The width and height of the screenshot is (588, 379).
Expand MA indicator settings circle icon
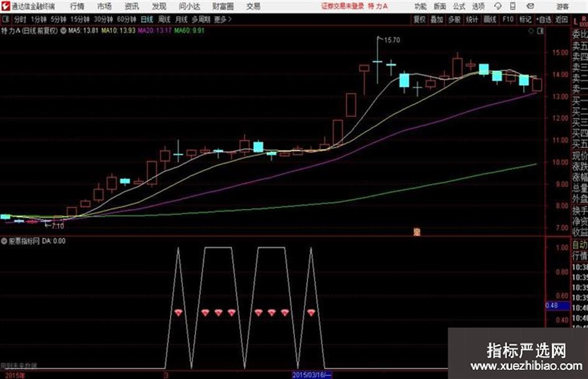63,30
